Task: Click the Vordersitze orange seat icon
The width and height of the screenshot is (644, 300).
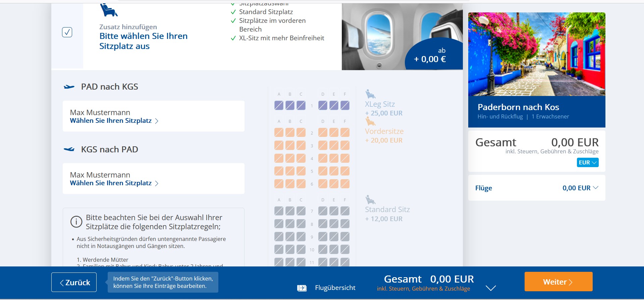Action: (370, 121)
